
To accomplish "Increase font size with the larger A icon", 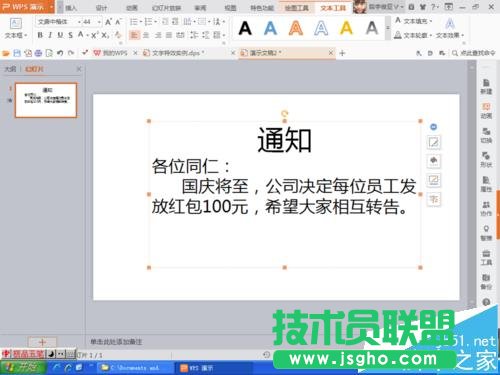I will coord(108,22).
